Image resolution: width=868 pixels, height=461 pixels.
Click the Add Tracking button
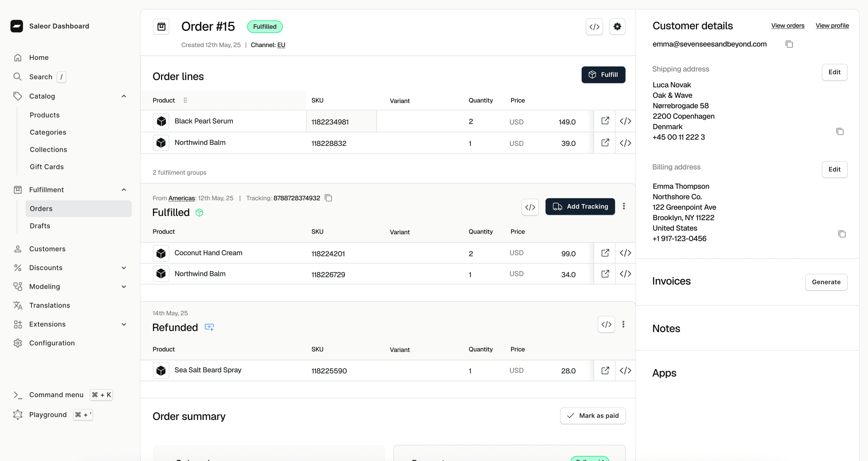(x=580, y=207)
